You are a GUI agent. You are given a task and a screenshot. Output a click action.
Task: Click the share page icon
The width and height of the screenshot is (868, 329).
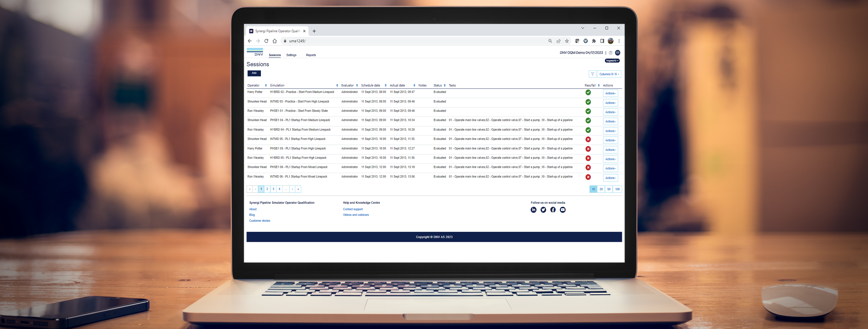(x=558, y=41)
